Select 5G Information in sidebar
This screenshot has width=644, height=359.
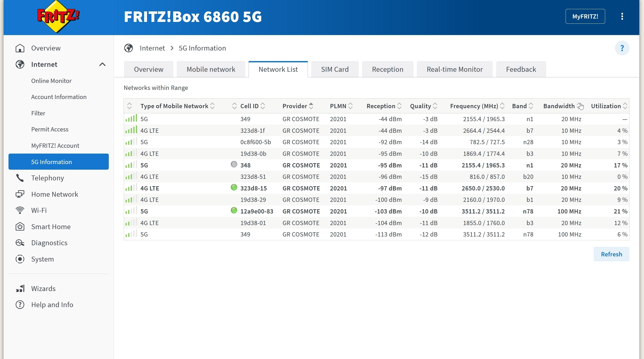[x=59, y=162]
